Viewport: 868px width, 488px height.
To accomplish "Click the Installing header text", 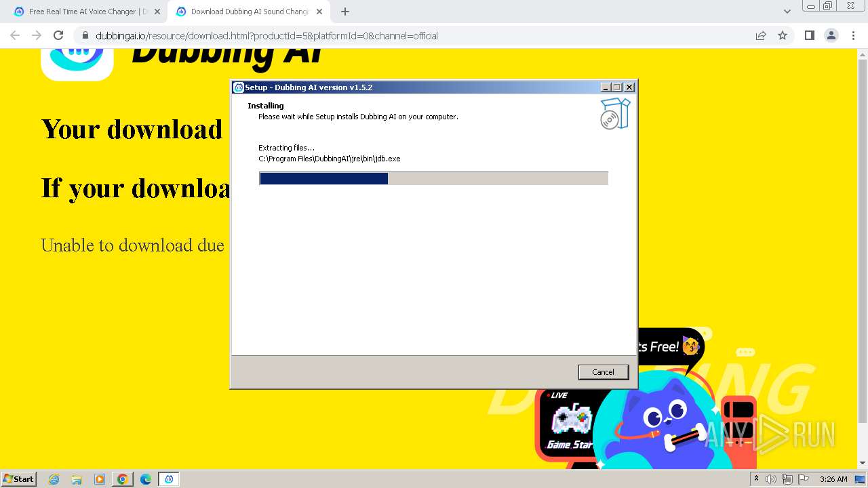I will point(266,106).
